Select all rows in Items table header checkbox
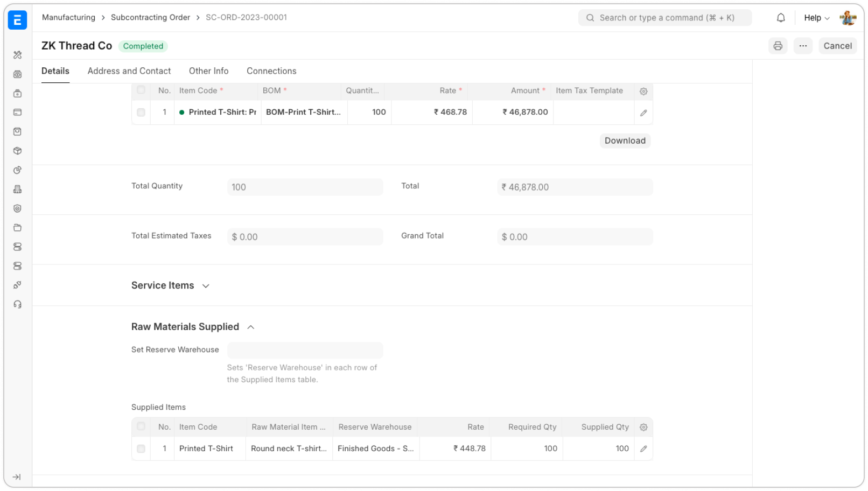Viewport: 868px width, 491px height. pyautogui.click(x=141, y=90)
